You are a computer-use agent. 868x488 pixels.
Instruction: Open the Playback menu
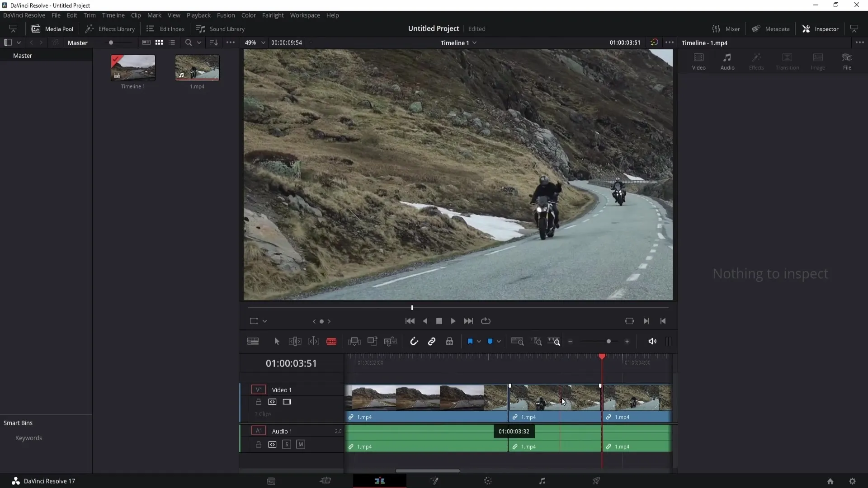coord(198,15)
